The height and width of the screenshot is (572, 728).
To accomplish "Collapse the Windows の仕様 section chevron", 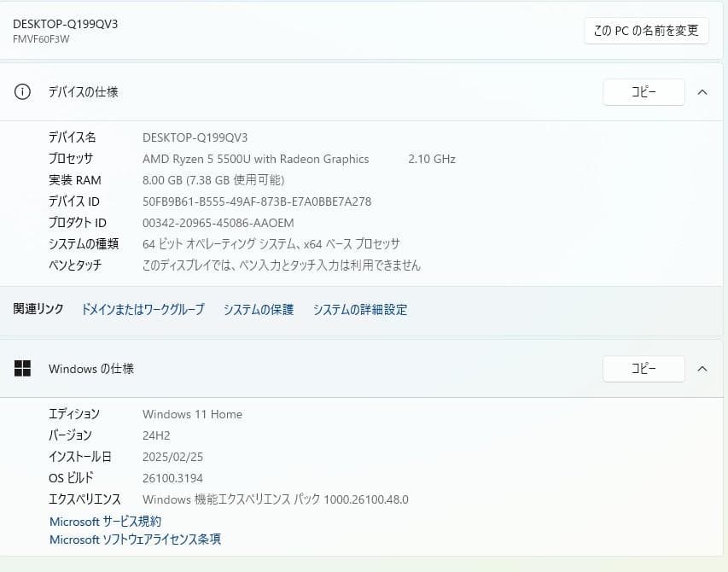I will tap(702, 368).
